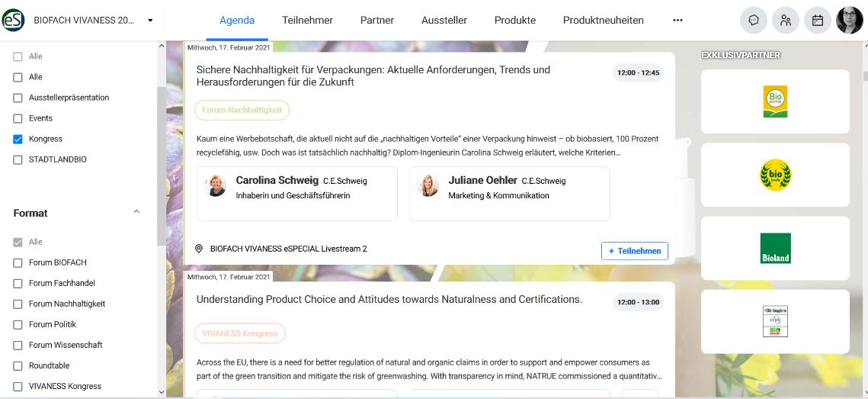This screenshot has width=868, height=399.
Task: Switch to the Teilnehmer tab
Action: [307, 21]
